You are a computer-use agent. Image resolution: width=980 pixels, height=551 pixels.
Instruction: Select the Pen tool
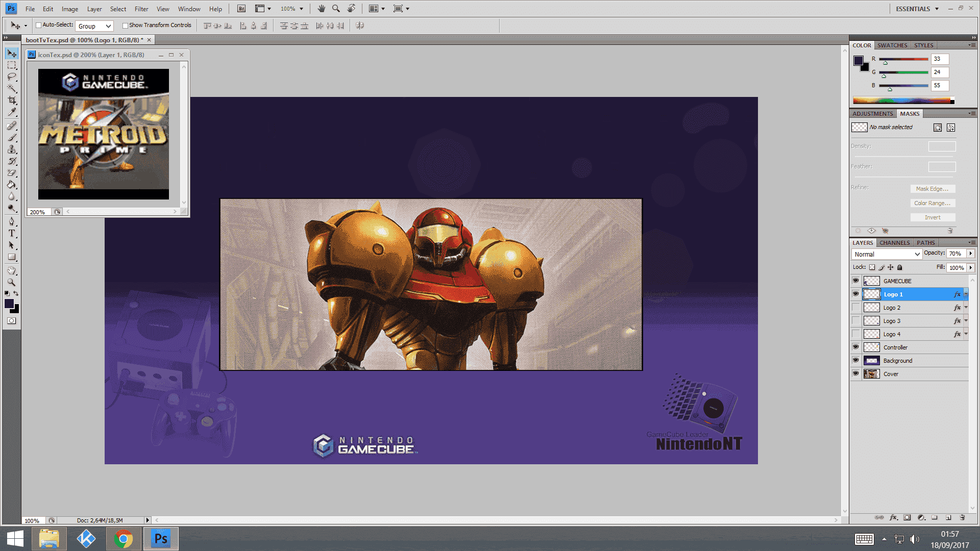[x=12, y=221]
